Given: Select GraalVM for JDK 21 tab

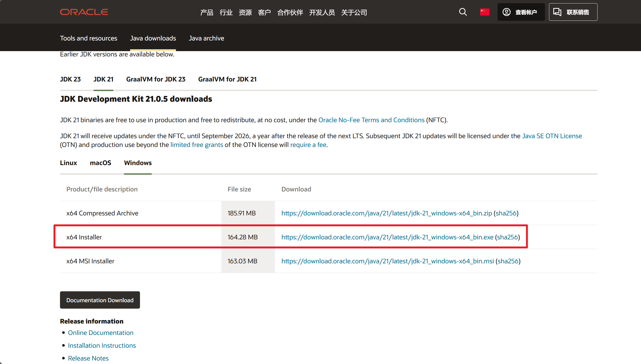Looking at the screenshot, I should (x=227, y=79).
